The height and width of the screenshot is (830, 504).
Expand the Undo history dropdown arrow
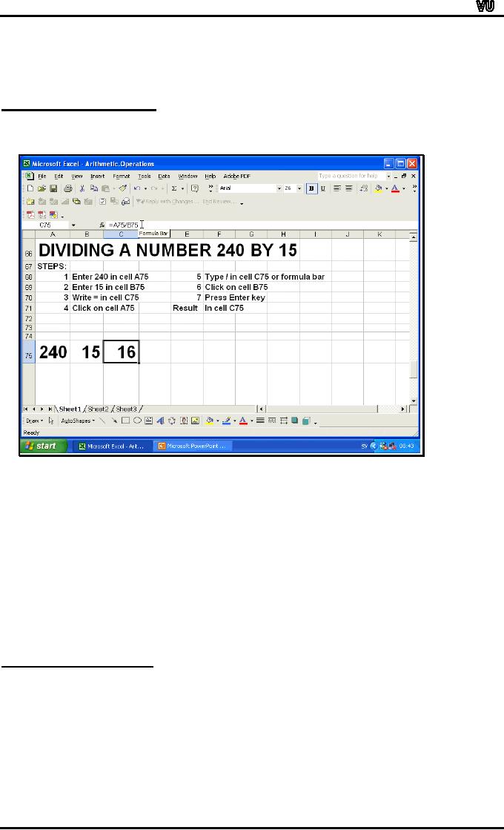point(145,188)
